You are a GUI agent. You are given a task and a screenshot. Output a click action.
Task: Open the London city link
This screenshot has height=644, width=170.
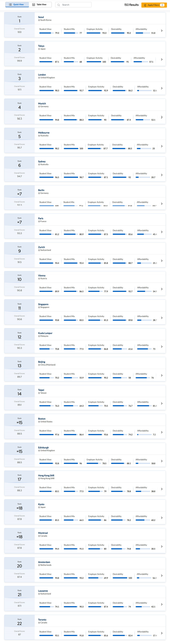point(42,75)
